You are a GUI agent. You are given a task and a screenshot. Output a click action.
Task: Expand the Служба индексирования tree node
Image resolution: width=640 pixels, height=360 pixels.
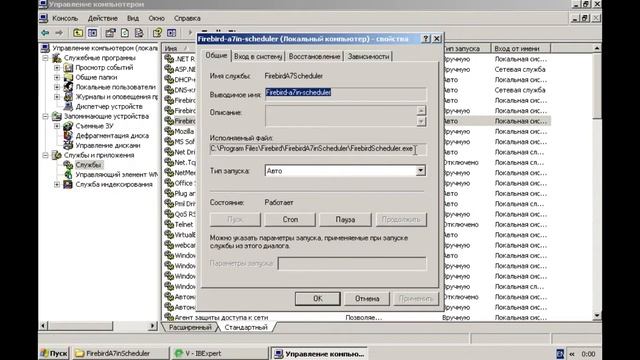[57, 184]
